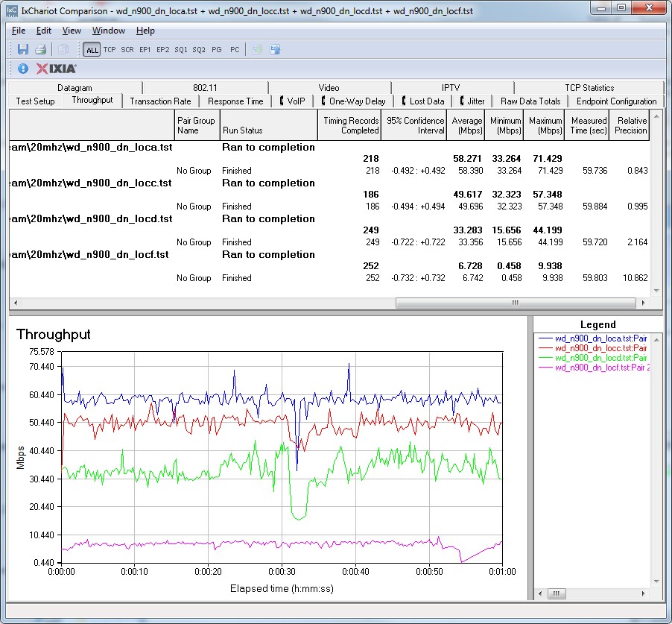This screenshot has height=624, width=672.
Task: Click the IXIA logo
Action: point(56,69)
